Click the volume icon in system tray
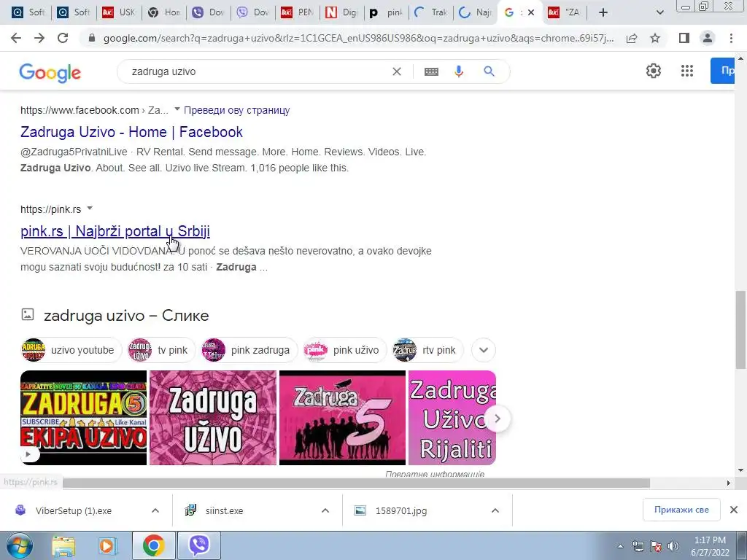This screenshot has height=560, width=747. (x=673, y=546)
